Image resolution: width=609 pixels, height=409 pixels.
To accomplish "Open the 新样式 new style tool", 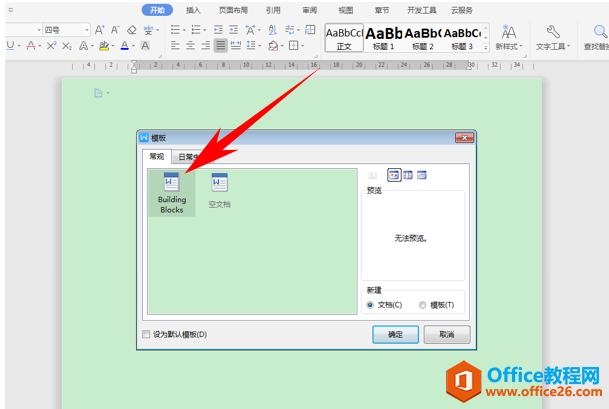I will tap(509, 37).
